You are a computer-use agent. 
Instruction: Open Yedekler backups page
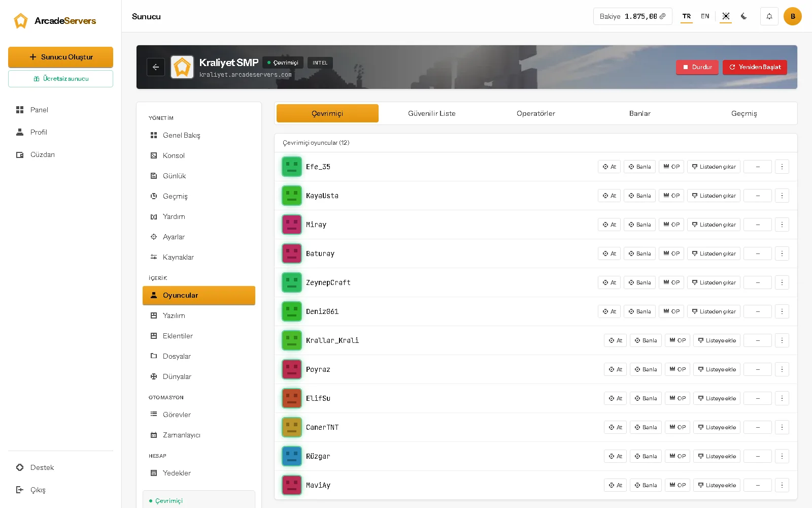199,473
